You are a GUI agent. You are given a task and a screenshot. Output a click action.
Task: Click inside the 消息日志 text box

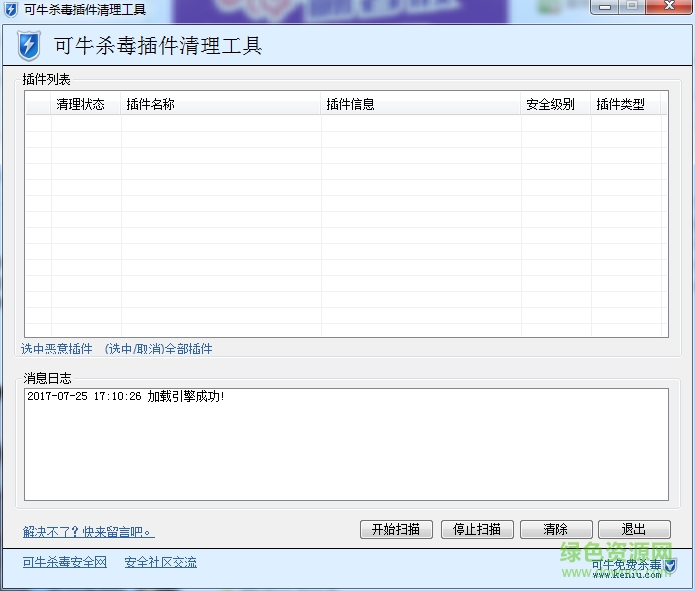(x=346, y=444)
